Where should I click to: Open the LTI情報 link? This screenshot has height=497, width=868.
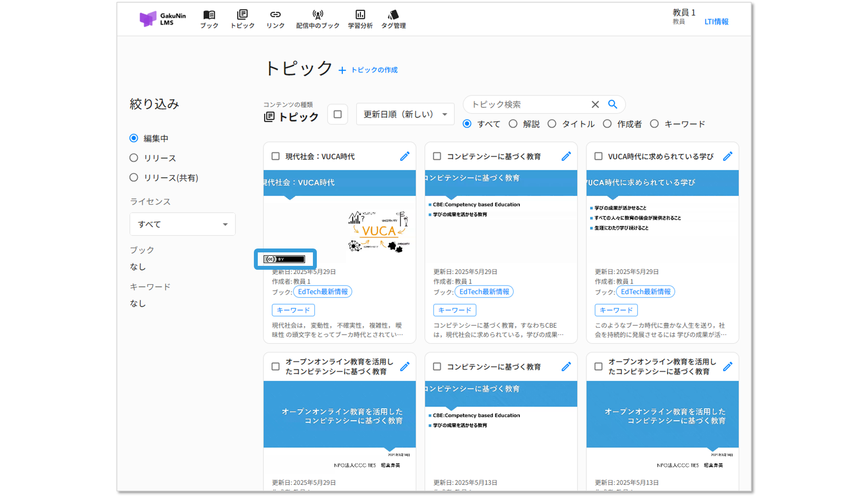716,22
